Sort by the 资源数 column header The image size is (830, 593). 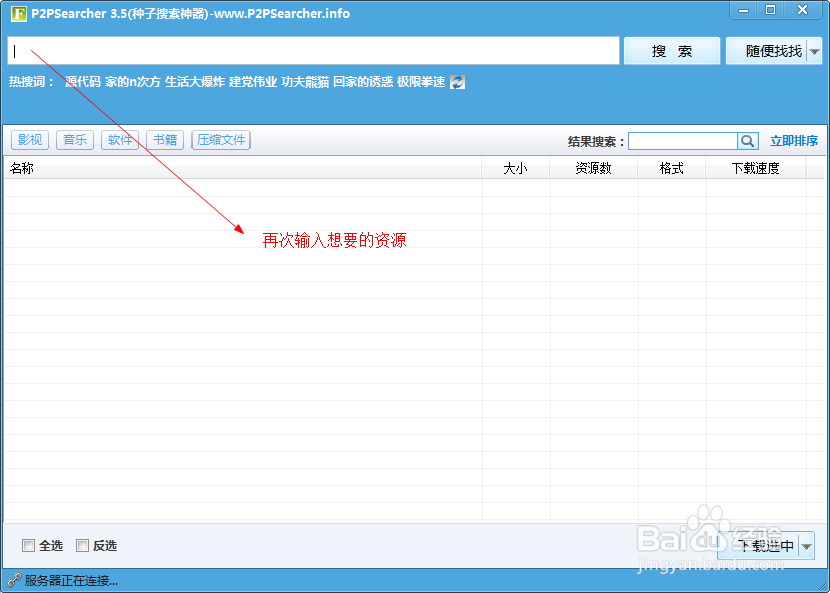click(x=593, y=168)
